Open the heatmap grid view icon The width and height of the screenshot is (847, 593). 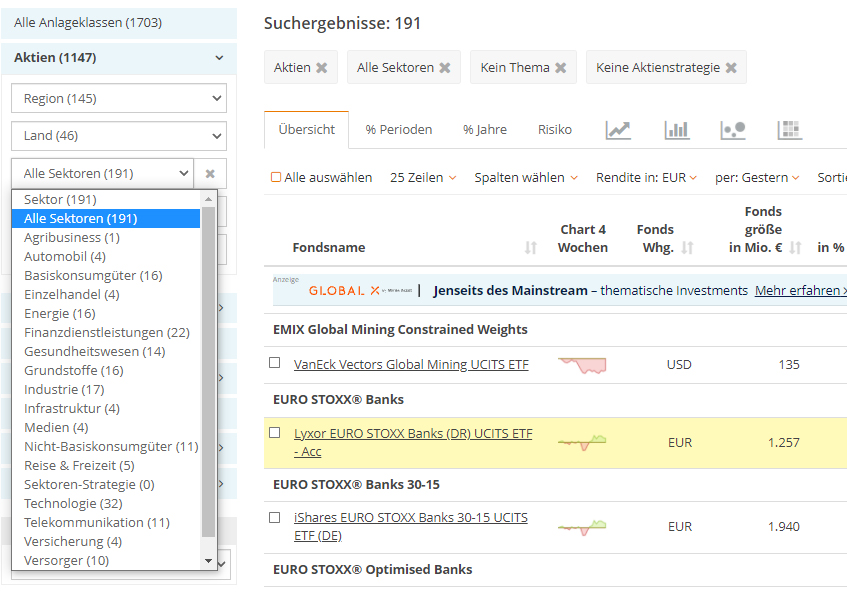tap(789, 130)
